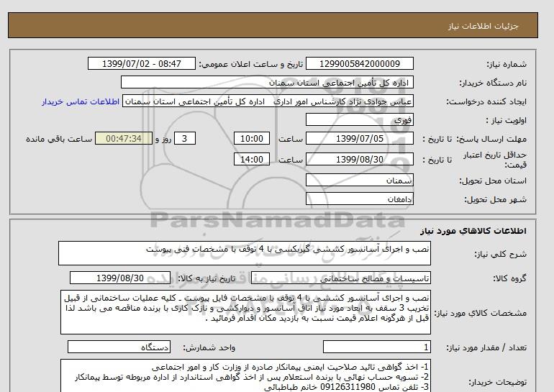Click the text ساعت باقی مانده

click(59, 139)
